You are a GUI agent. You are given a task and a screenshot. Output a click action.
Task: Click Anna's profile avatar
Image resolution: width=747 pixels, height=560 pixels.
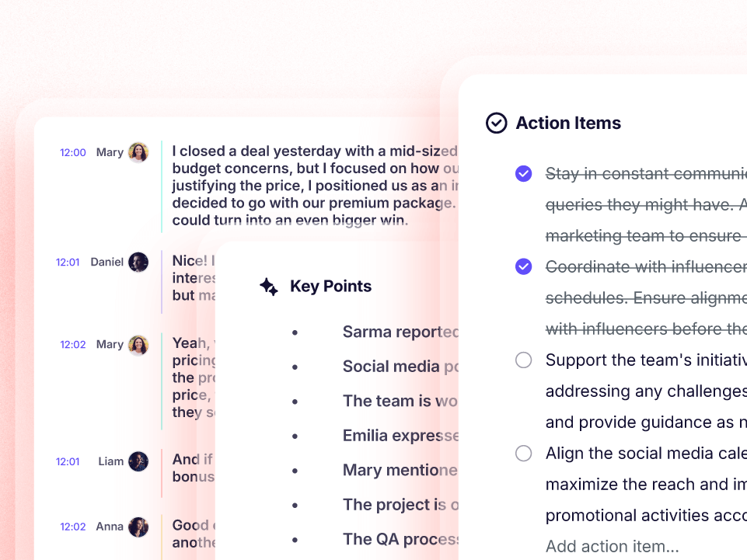pos(138,526)
